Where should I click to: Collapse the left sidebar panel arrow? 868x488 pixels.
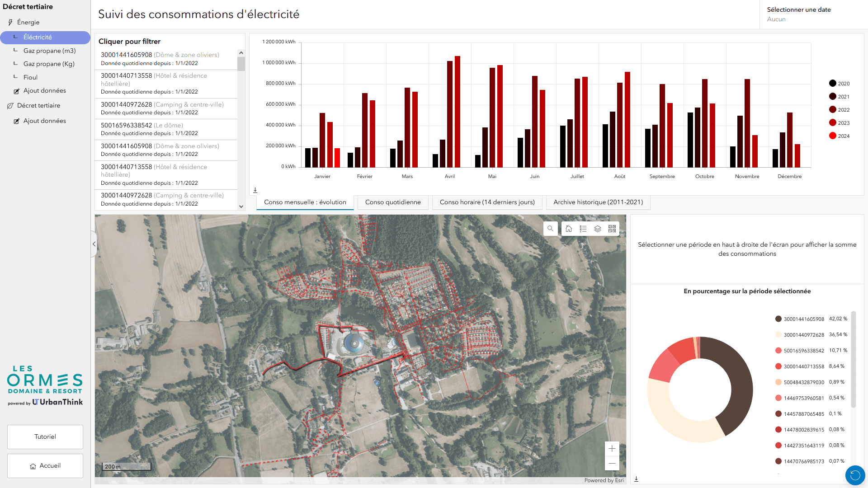point(94,244)
